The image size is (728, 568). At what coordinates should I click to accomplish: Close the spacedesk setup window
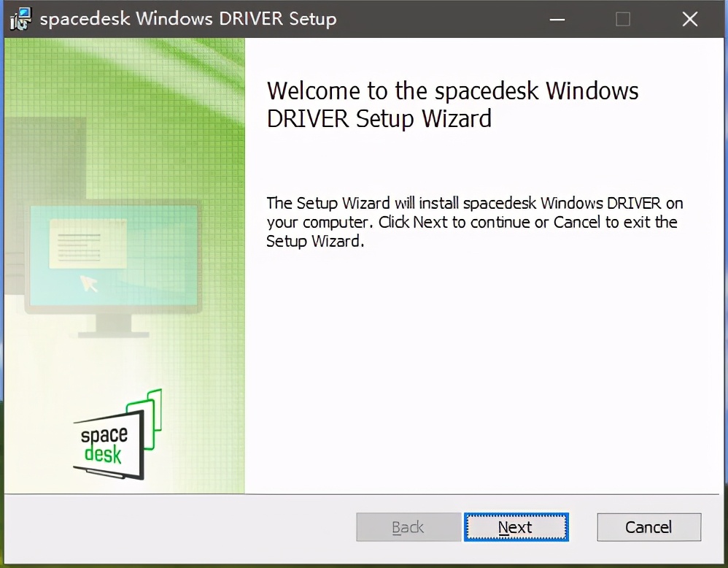click(689, 20)
